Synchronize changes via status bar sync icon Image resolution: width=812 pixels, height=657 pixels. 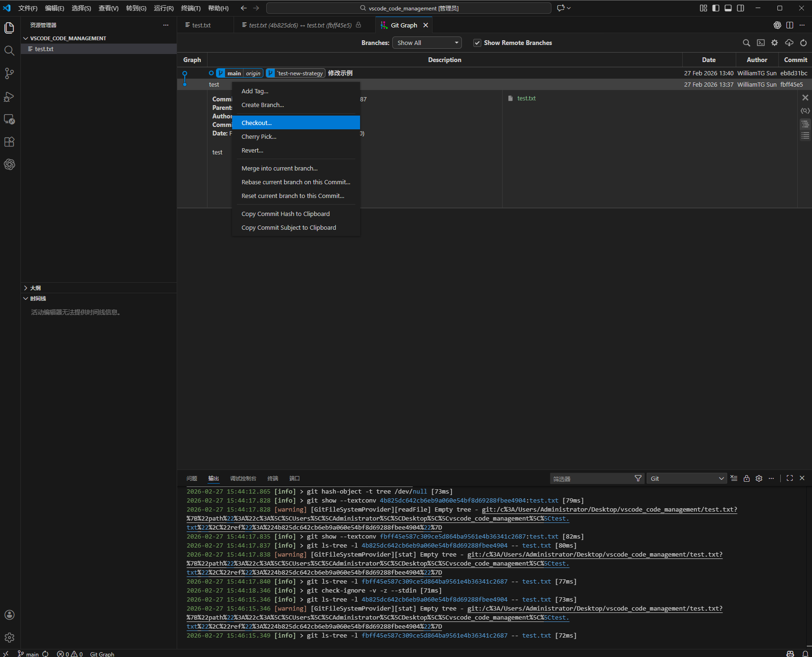pos(45,654)
